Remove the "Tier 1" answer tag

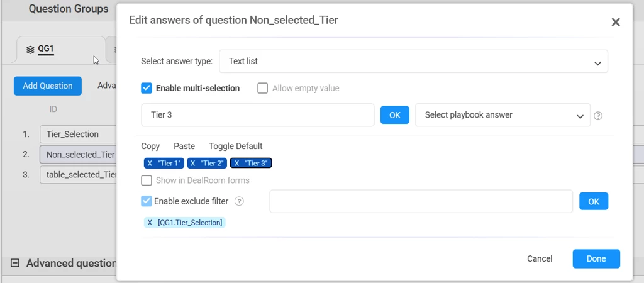click(150, 164)
